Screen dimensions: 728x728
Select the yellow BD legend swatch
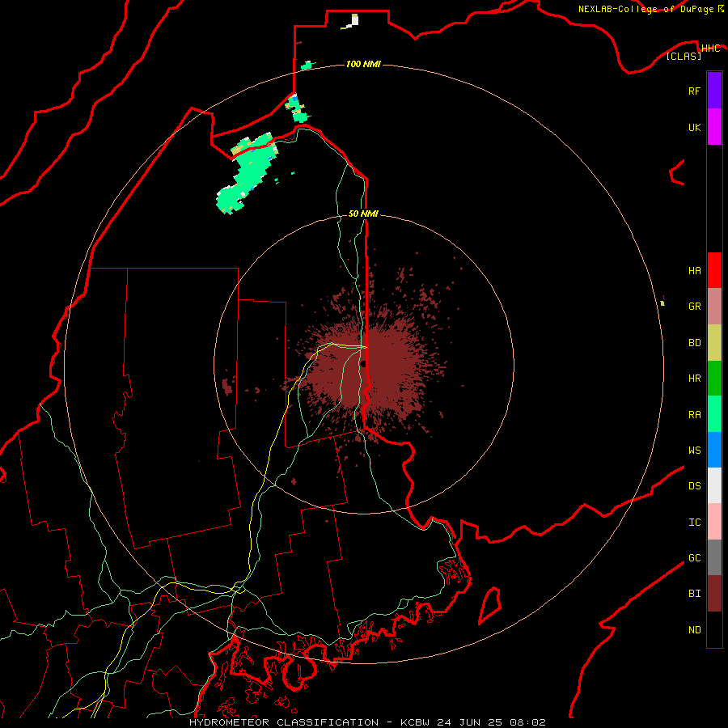pos(714,343)
